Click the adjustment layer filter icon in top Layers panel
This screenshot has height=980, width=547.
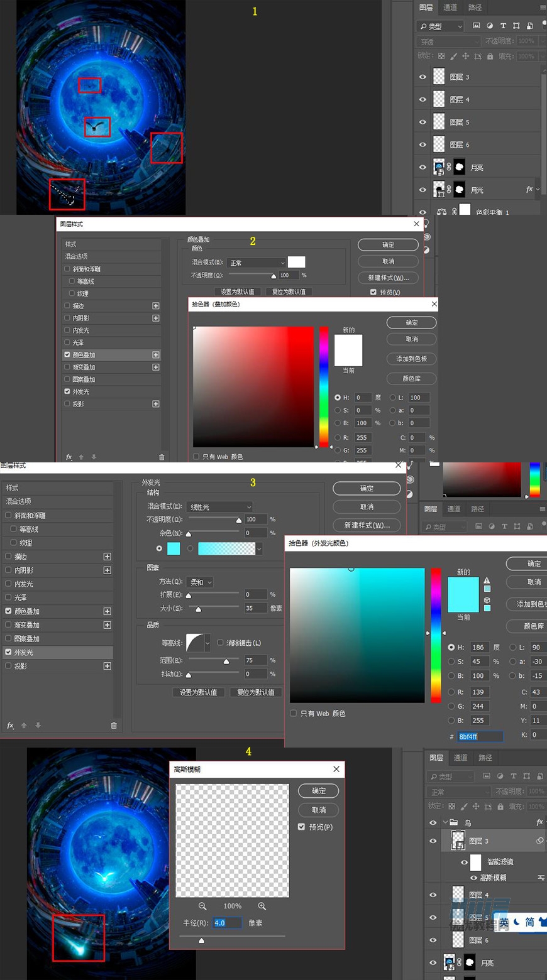click(490, 26)
